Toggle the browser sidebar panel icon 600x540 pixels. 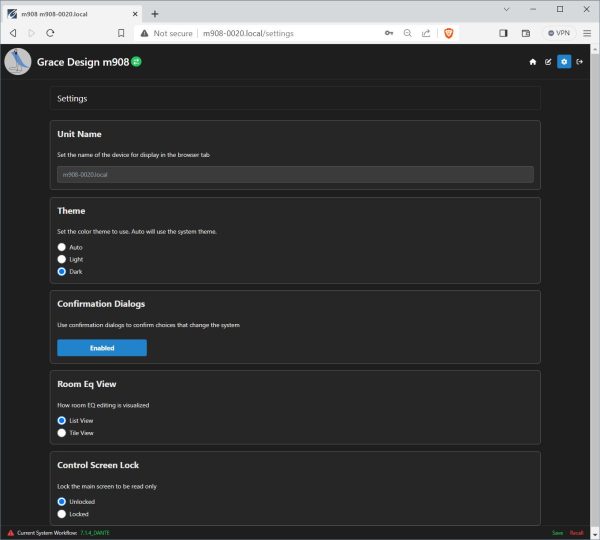click(x=503, y=33)
